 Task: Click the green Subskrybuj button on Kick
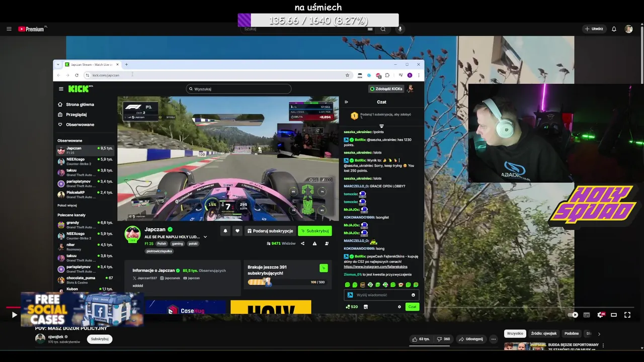[315, 231]
